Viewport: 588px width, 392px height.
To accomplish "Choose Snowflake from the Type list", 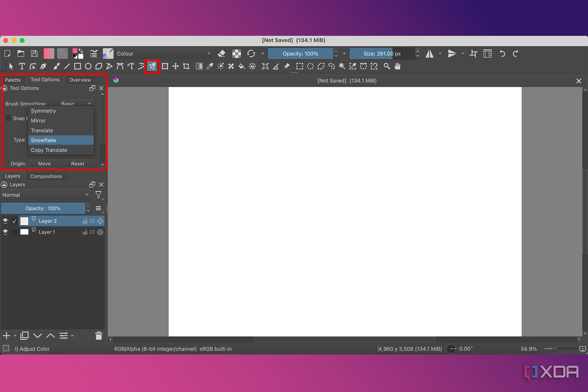I will 61,140.
